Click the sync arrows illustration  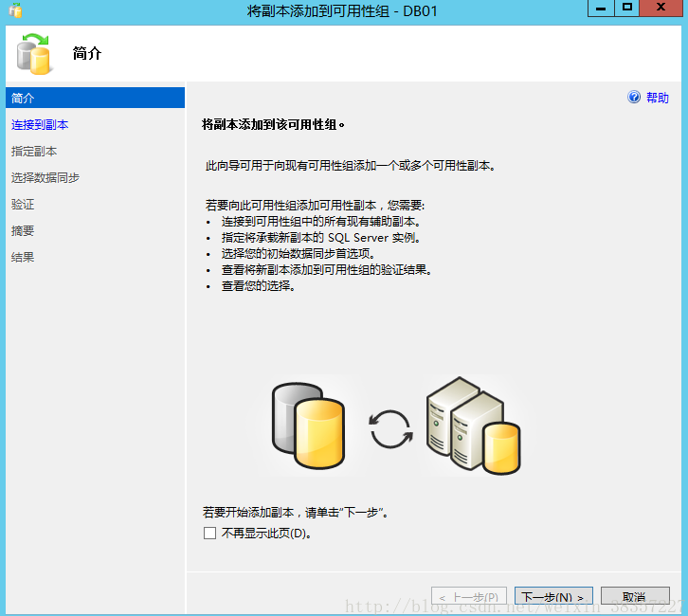[390, 429]
